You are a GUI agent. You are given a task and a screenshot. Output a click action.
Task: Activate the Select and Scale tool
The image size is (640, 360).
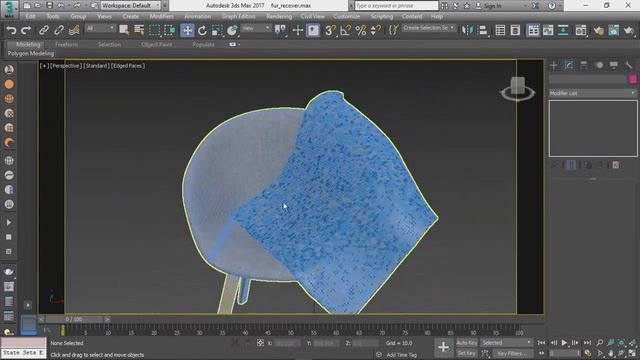[217, 30]
